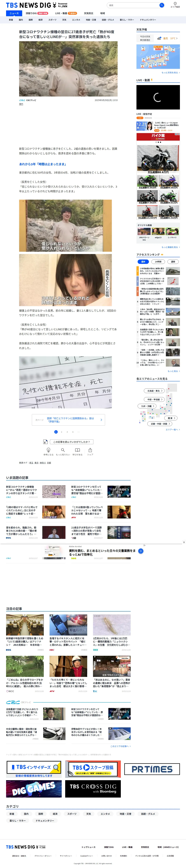Click the blue arrow on Adobe ad
This screenshot has width=186, height=868.
[x=141, y=551]
